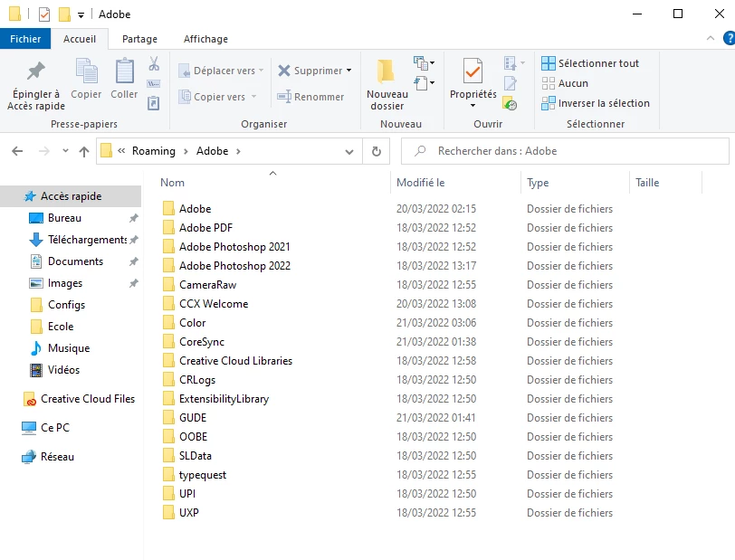
Task: Click the History icon in Ouvrir group
Action: [510, 103]
